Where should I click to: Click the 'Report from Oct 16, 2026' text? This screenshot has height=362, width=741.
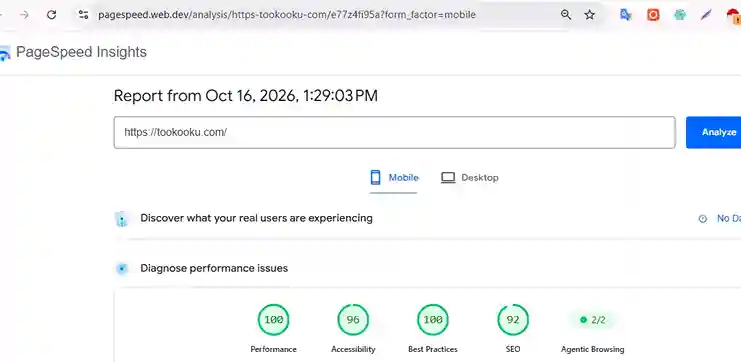point(246,96)
